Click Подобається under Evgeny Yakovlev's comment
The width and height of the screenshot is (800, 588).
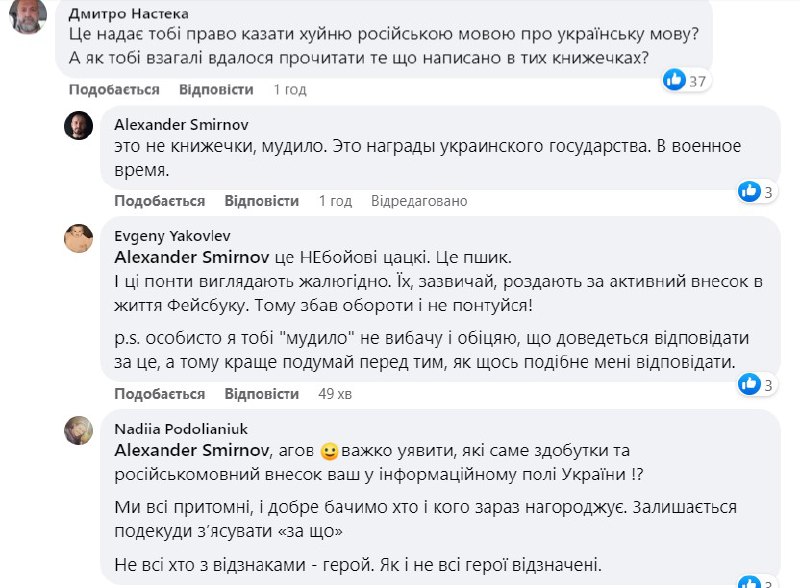coord(159,394)
